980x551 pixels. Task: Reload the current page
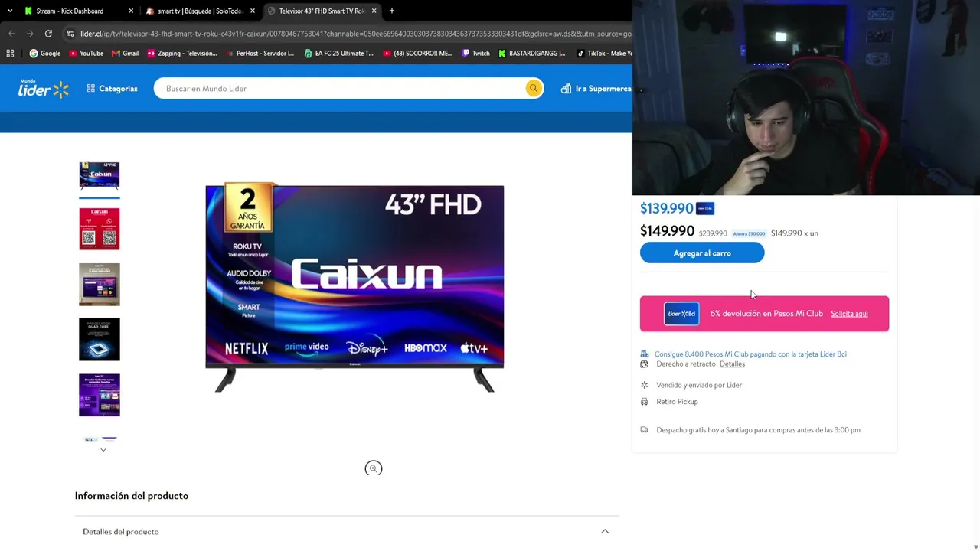[48, 34]
